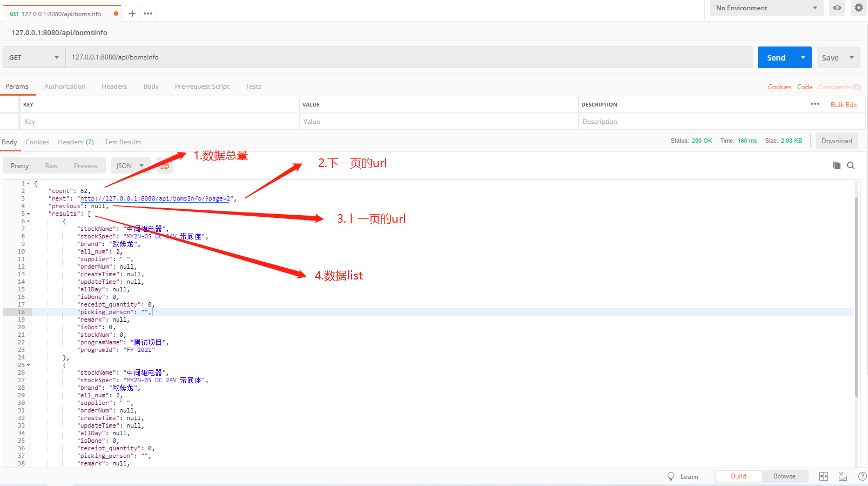Click the "count": 62 line in response
Image resolution: width=868 pixels, height=486 pixels.
pos(69,191)
